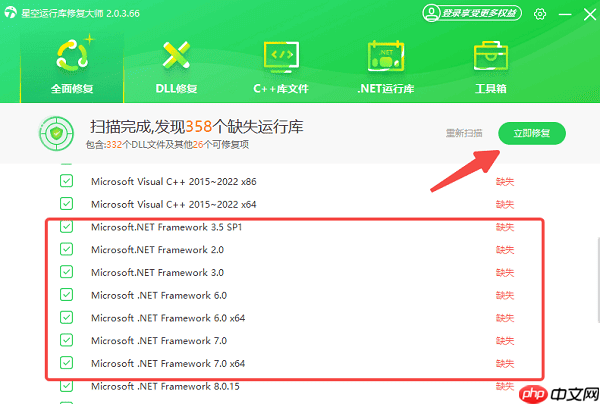
Task: Uncheck Microsoft .NET Framework 6.0 checkbox
Action: pyautogui.click(x=66, y=295)
